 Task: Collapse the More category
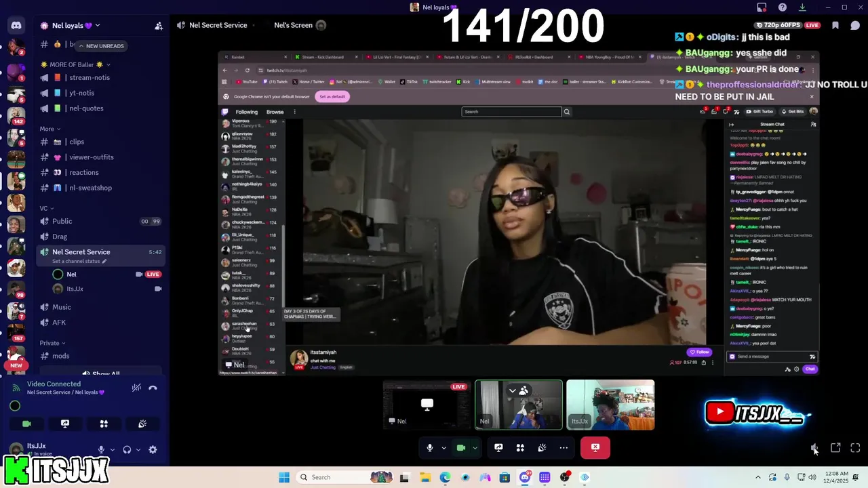(50, 129)
